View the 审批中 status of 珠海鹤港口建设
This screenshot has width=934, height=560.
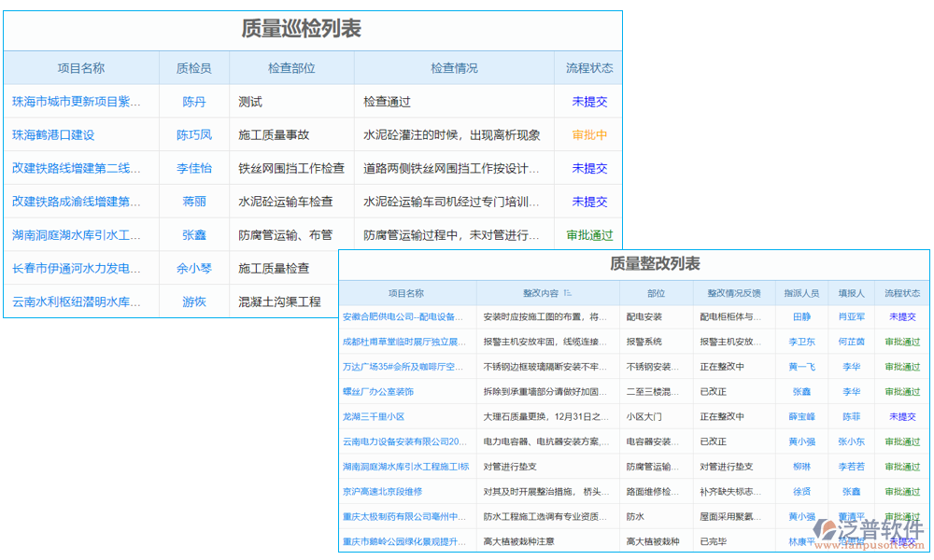(x=588, y=134)
